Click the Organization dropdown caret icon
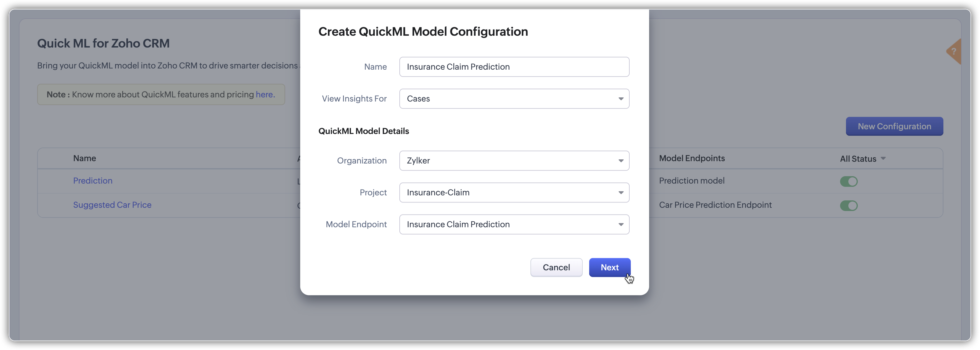This screenshot has width=980, height=350. (620, 161)
